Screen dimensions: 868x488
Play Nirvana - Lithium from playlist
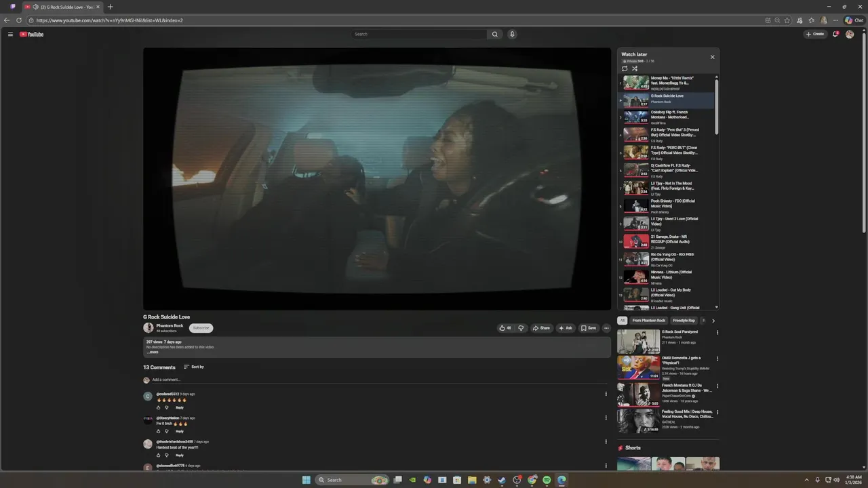pyautogui.click(x=667, y=277)
